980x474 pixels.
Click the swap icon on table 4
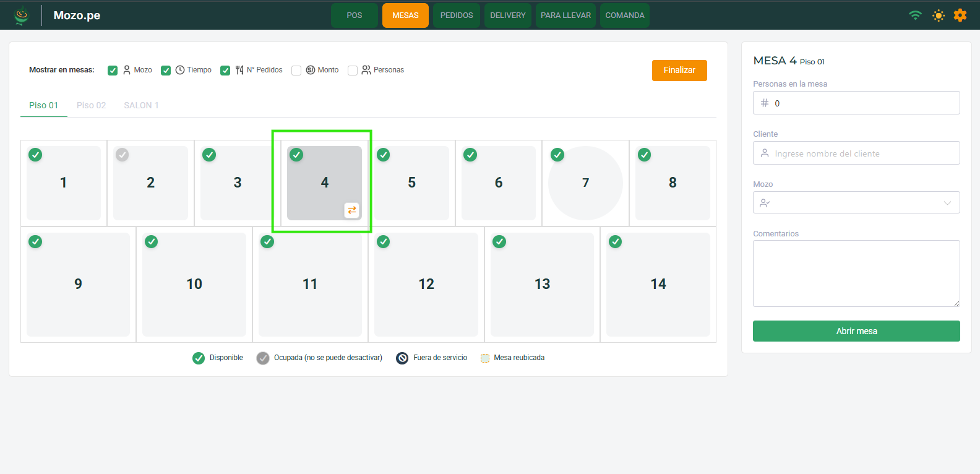point(351,210)
